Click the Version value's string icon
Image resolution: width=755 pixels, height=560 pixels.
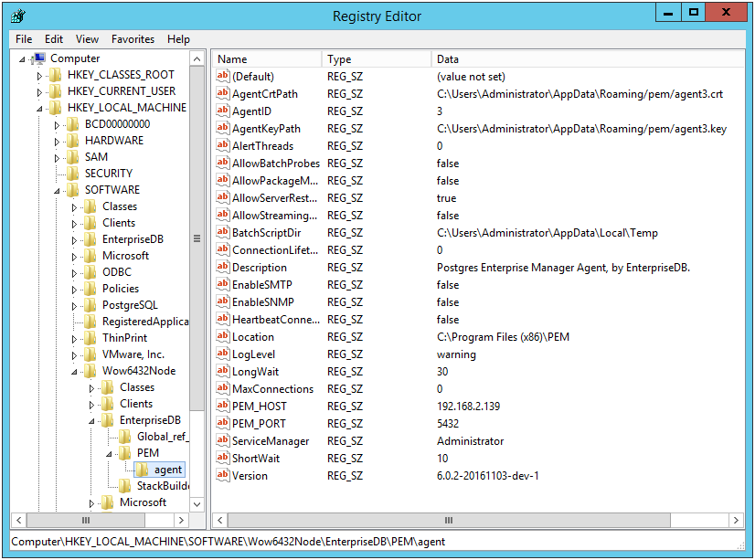(222, 476)
